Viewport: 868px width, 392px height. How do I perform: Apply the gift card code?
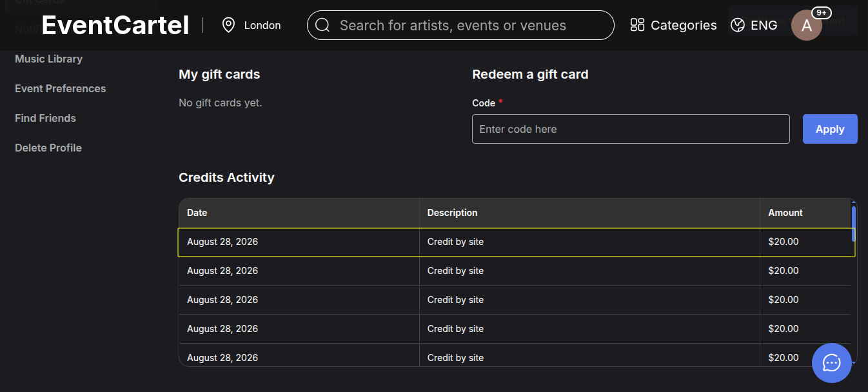point(830,129)
